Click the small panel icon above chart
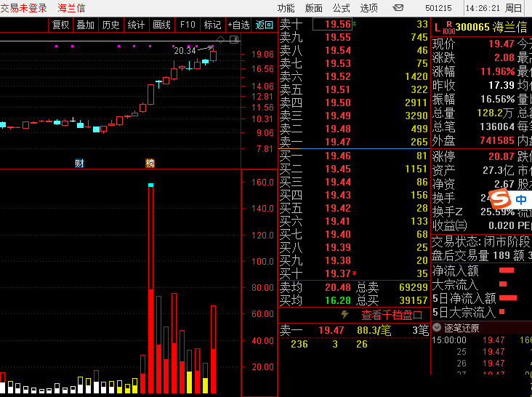Screen dimensions: 532x397 pyautogui.click(x=234, y=40)
